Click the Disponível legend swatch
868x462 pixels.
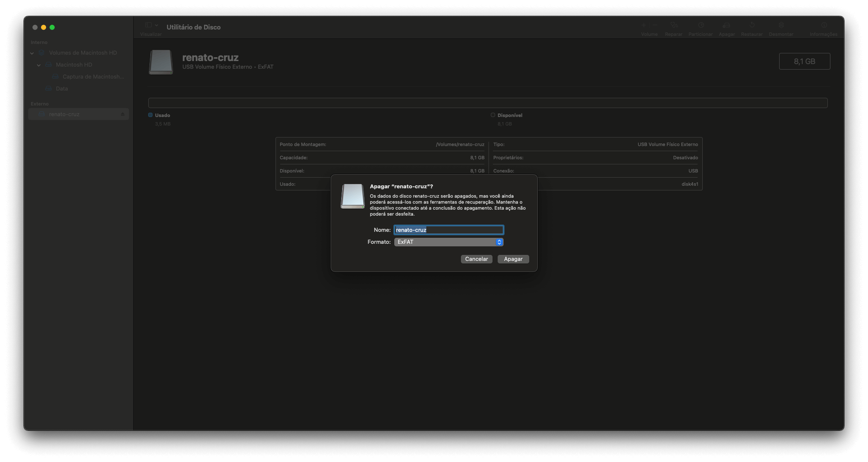click(493, 115)
